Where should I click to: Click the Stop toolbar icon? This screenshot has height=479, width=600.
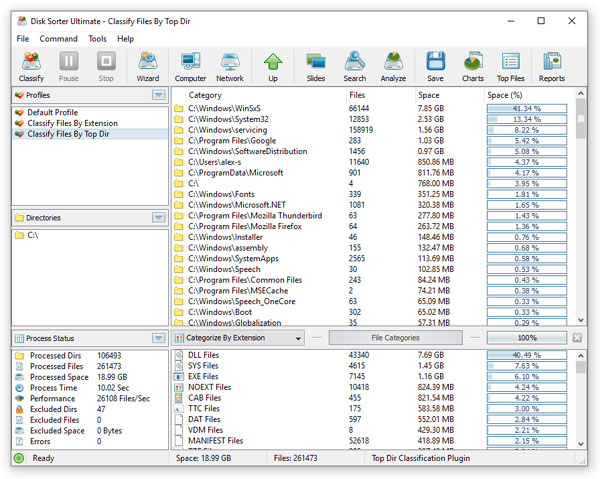pos(106,67)
